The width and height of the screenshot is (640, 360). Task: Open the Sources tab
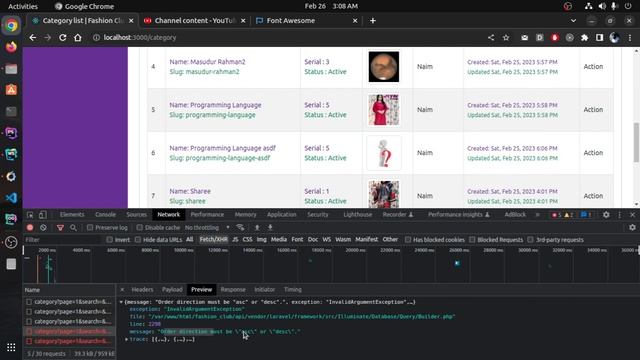coord(136,215)
